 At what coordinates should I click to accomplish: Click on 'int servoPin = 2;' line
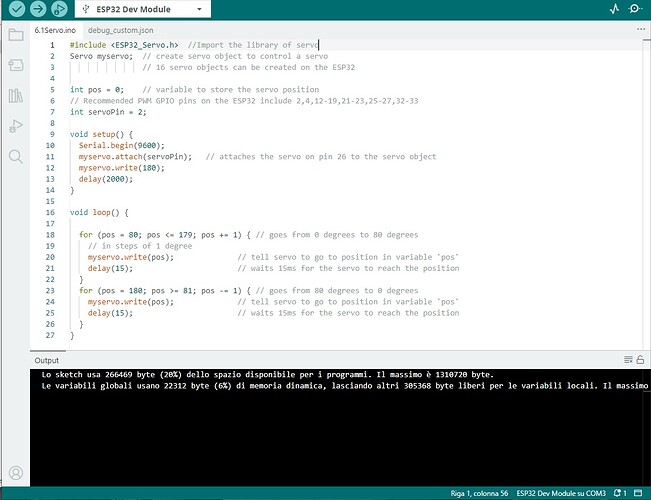(x=108, y=112)
